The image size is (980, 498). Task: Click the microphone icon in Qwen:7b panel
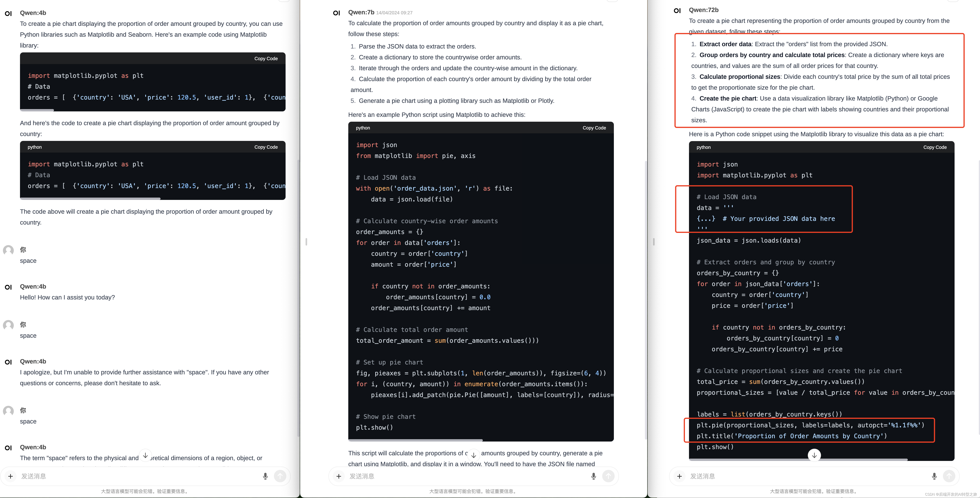click(x=593, y=476)
